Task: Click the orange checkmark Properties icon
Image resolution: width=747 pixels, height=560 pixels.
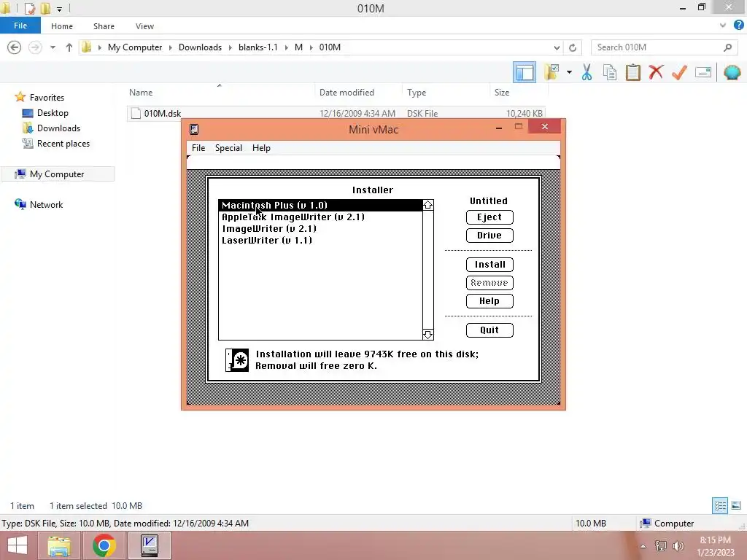Action: (x=679, y=72)
